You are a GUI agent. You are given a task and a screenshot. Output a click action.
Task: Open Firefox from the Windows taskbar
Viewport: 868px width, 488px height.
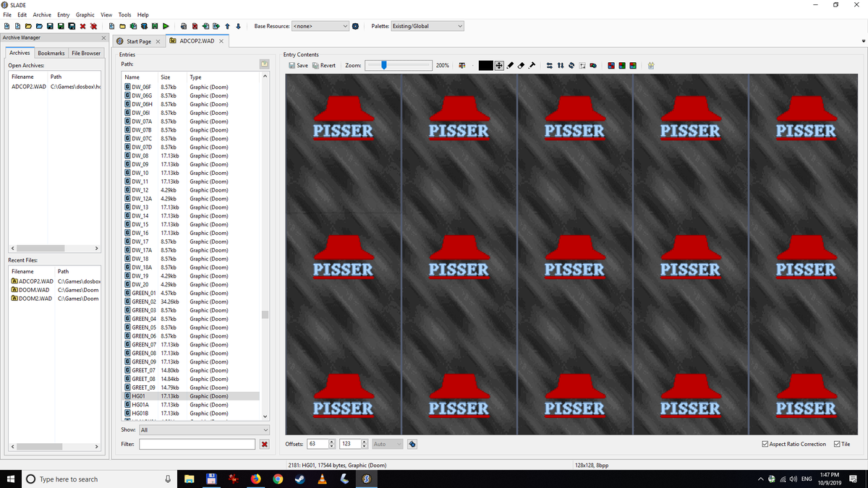pos(256,479)
